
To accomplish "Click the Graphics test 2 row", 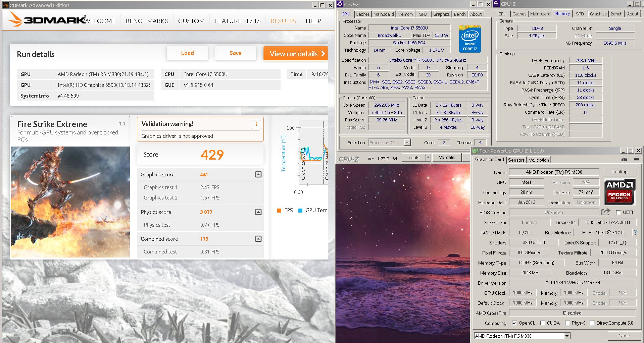I will (x=200, y=197).
